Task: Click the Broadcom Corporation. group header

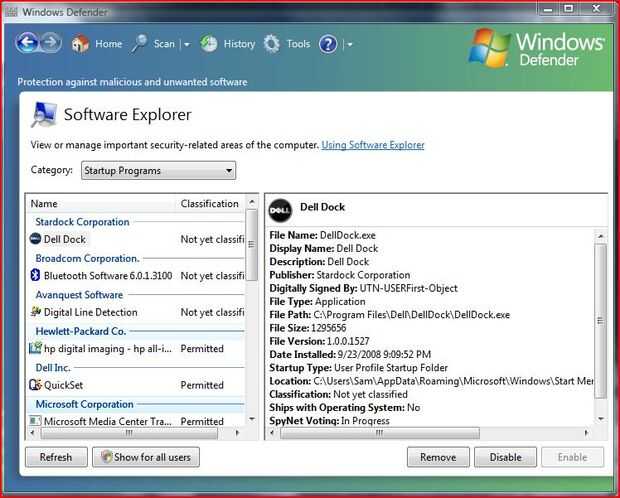Action: pos(87,258)
